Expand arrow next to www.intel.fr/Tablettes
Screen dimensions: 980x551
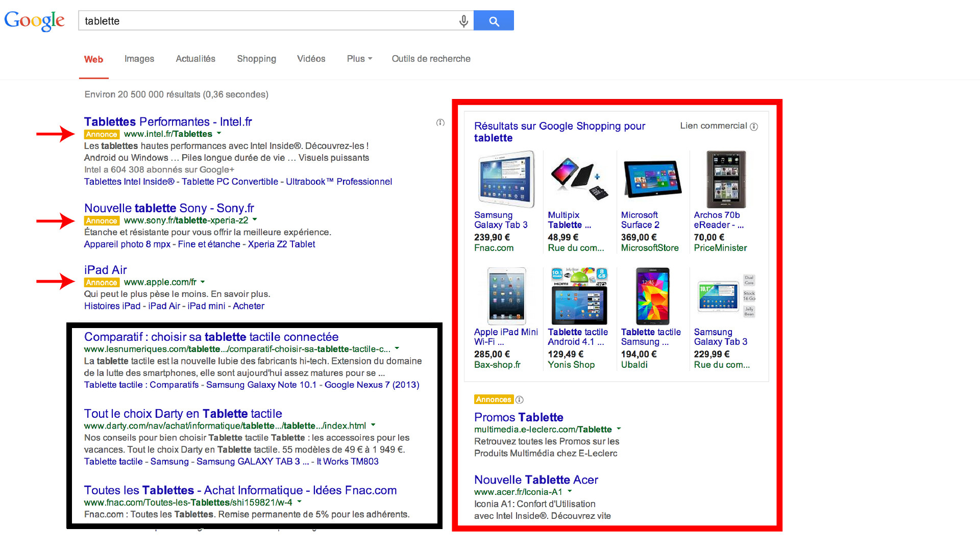pos(219,134)
